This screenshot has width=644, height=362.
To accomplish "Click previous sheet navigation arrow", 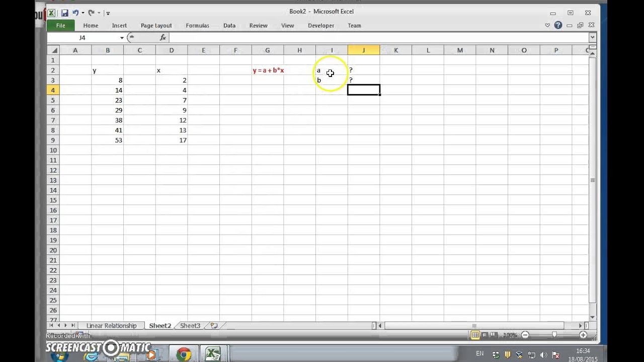I will coord(58,326).
